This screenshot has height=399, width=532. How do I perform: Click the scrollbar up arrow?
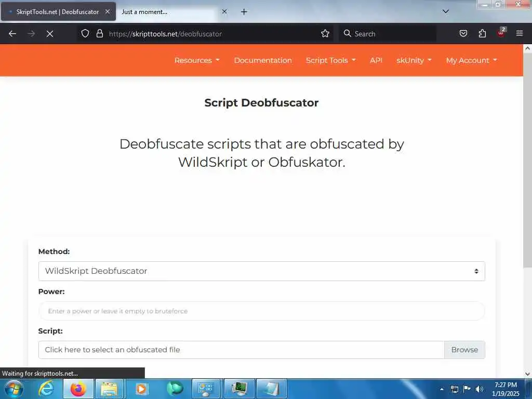point(527,48)
